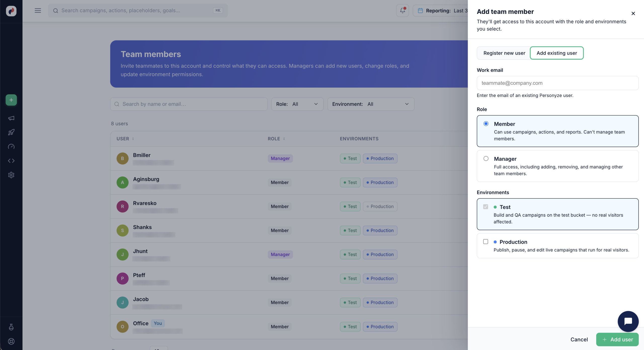Screen dimensions: 644x350
Task: Click Rvaresko's greyed Production tag
Action: coord(380,206)
